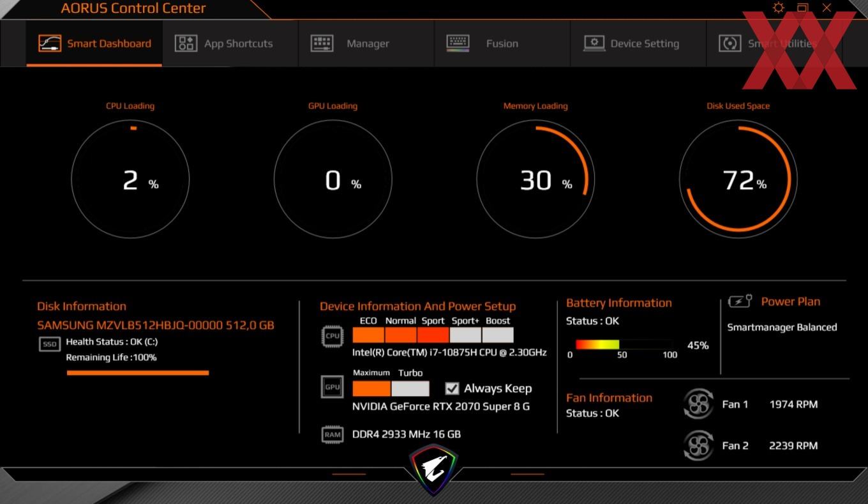Set CPU power mode to Normal
Image resolution: width=868 pixels, height=504 pixels.
[401, 335]
